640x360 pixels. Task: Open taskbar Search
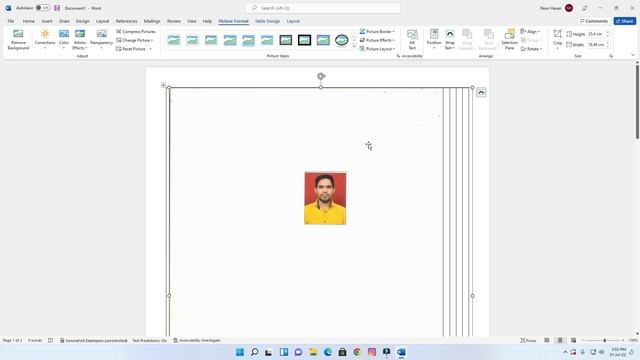pos(254,352)
